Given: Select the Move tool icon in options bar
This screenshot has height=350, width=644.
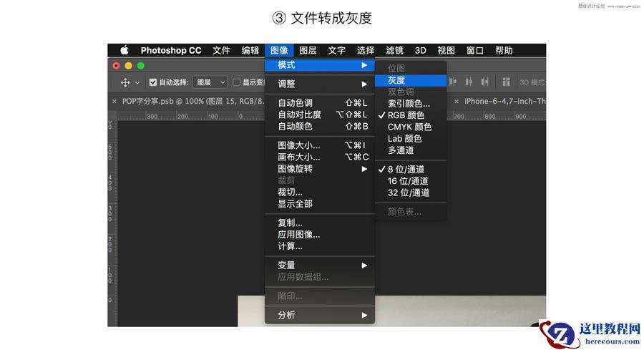Looking at the screenshot, I should coord(125,82).
